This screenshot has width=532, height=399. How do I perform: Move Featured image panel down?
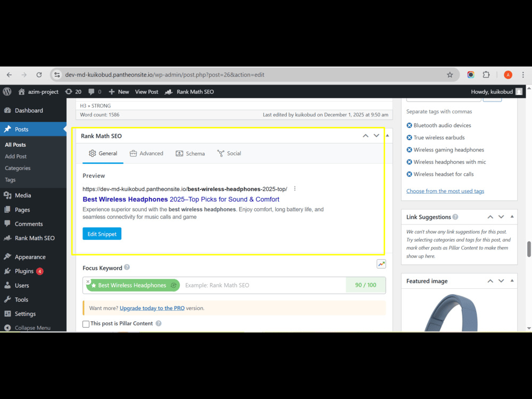click(501, 281)
